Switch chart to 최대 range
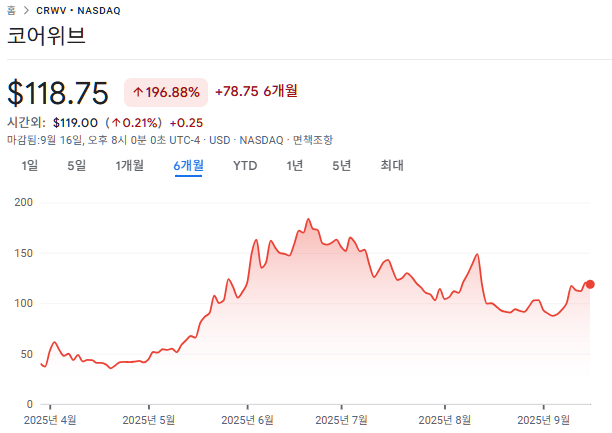The width and height of the screenshot is (612, 433). click(x=392, y=166)
